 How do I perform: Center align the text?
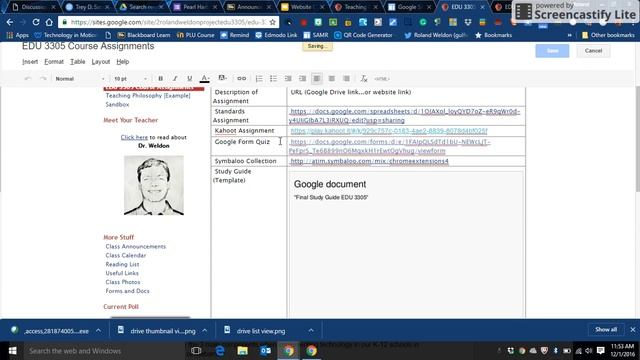coord(331,78)
